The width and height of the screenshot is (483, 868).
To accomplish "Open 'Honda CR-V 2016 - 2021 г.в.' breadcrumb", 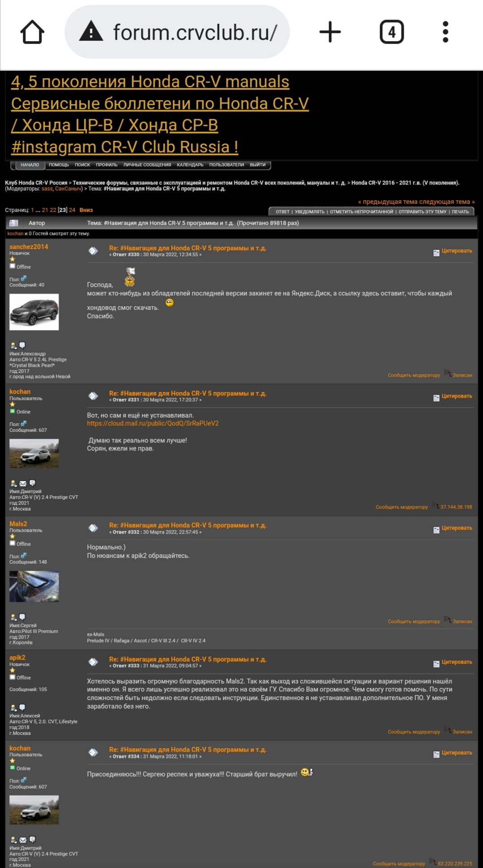I will coord(405,183).
